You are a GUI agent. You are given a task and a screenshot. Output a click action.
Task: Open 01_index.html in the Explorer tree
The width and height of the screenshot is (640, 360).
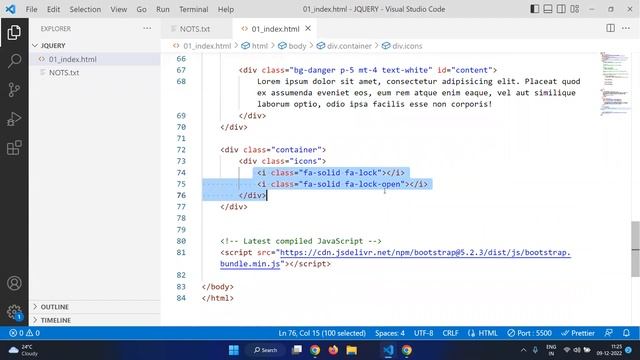pyautogui.click(x=72, y=59)
